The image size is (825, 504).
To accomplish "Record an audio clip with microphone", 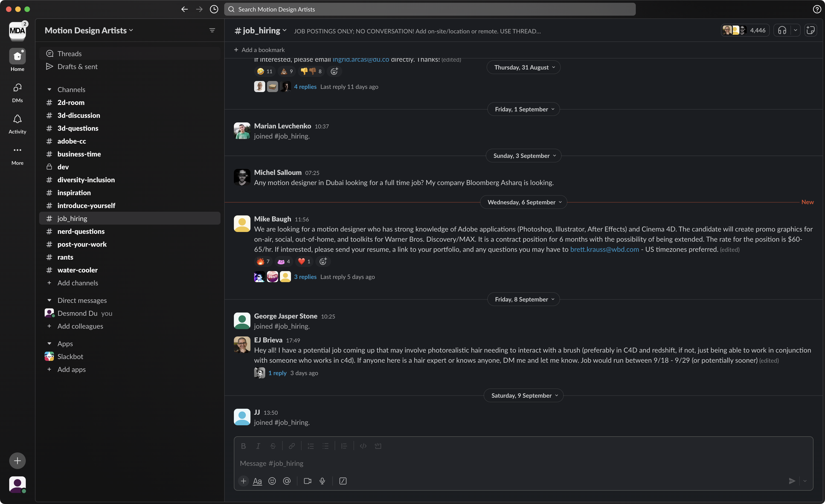I will (x=322, y=481).
